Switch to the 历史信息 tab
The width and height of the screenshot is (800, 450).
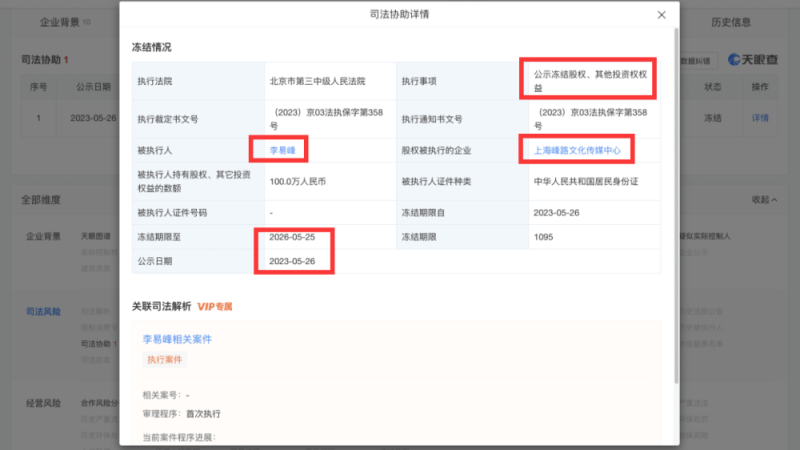[x=731, y=21]
